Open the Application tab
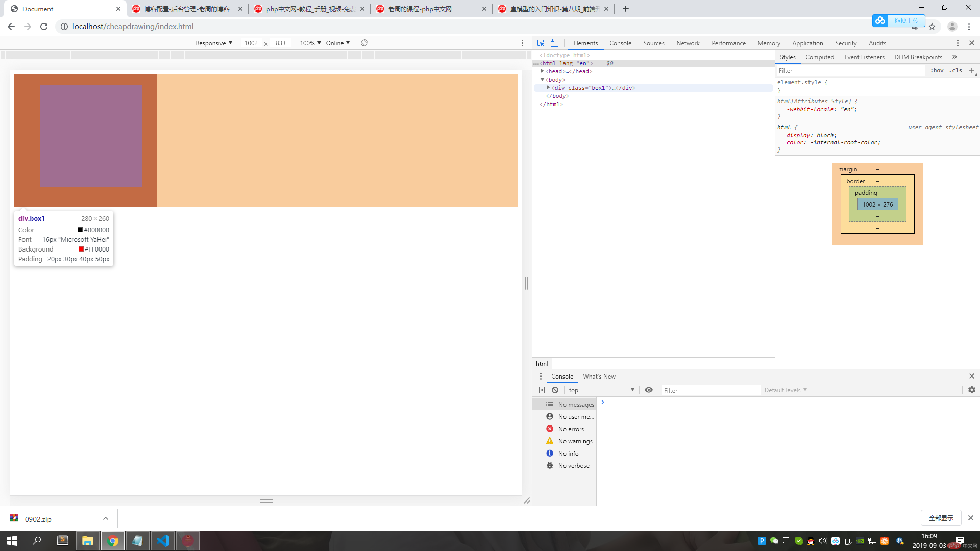Image resolution: width=980 pixels, height=551 pixels. point(807,43)
